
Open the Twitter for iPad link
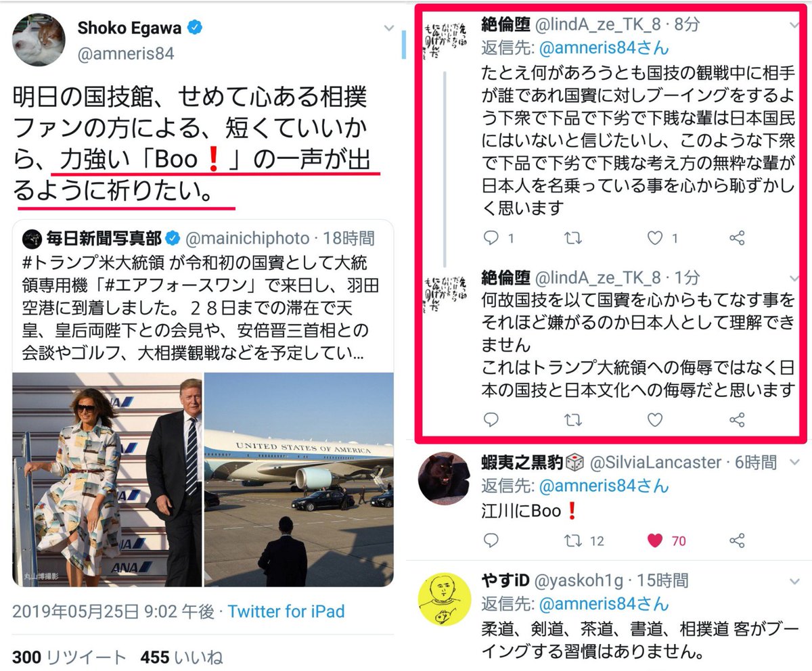[x=286, y=611]
